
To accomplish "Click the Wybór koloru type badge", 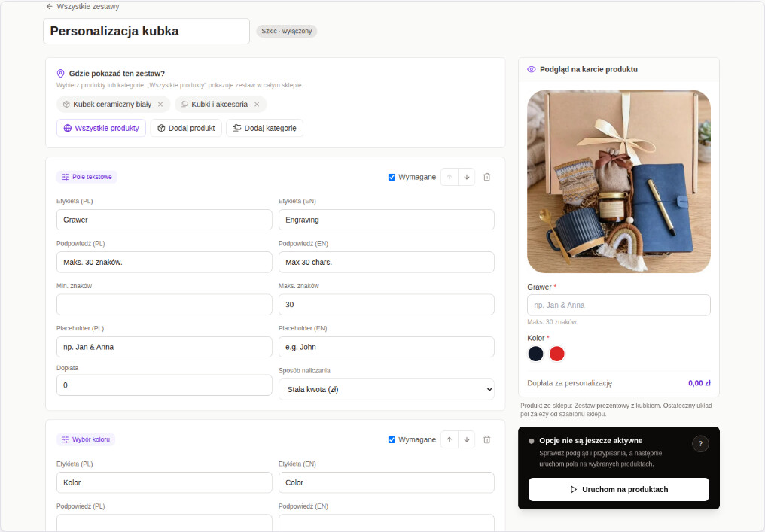I will pyautogui.click(x=86, y=440).
